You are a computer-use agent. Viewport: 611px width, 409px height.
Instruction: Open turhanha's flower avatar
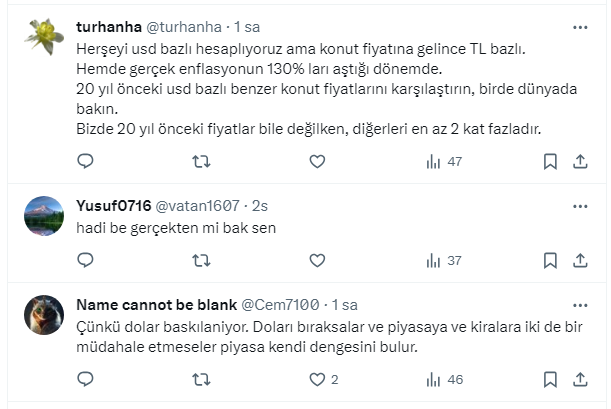[44, 37]
